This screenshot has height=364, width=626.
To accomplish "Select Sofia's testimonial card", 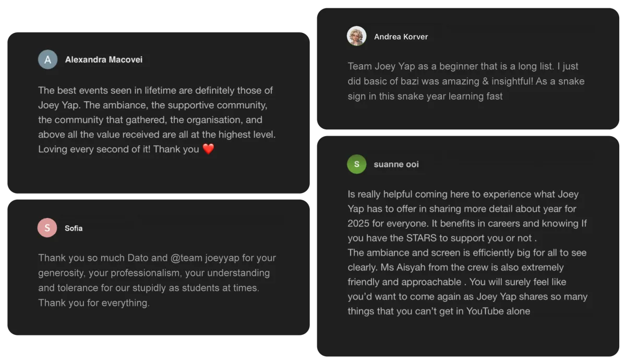I will [x=159, y=267].
